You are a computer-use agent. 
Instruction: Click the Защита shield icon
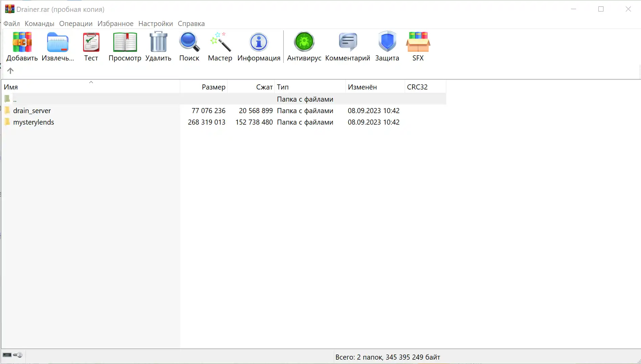[x=387, y=42]
